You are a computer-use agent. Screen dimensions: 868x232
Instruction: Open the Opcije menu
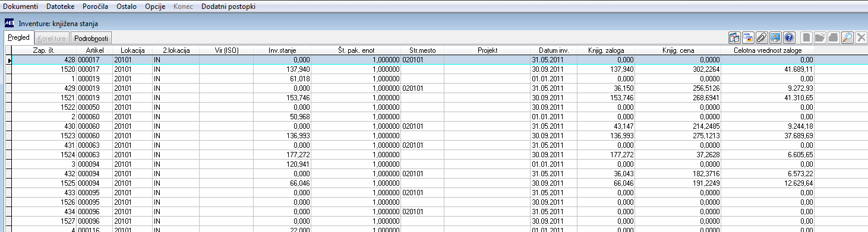coord(156,7)
